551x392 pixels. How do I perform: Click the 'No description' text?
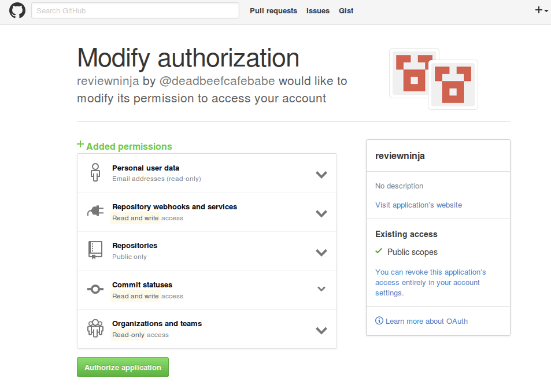point(399,186)
